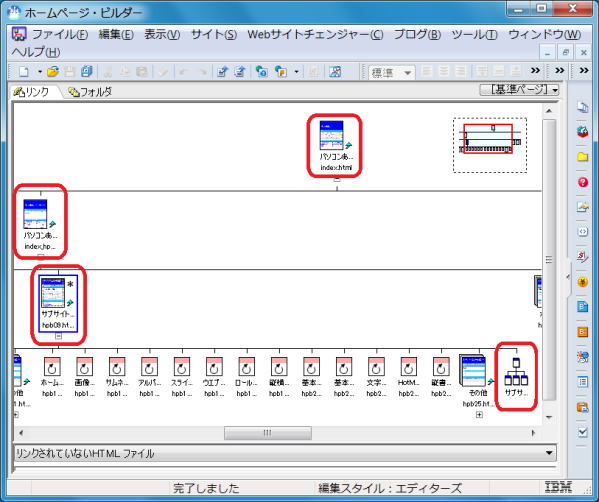The height and width of the screenshot is (502, 599).
Task: Collapse the index.html node minus box
Action: pyautogui.click(x=337, y=180)
